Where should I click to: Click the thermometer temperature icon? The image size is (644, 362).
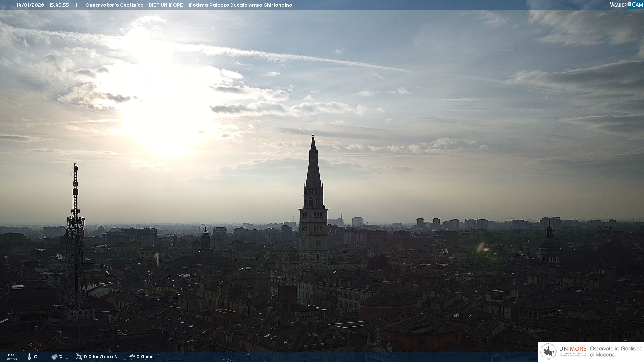(29, 357)
